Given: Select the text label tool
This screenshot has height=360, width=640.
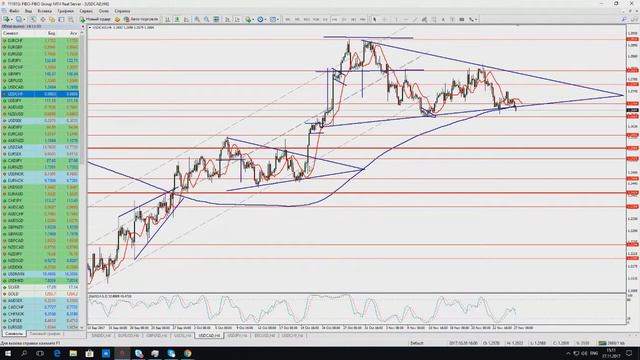Looking at the screenshot, I should (x=453, y=19).
